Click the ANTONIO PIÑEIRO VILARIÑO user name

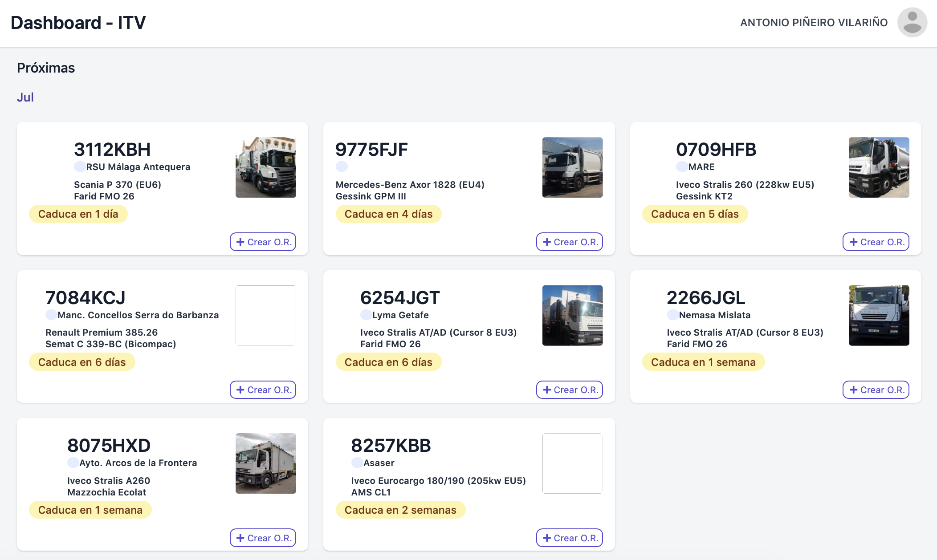(814, 22)
